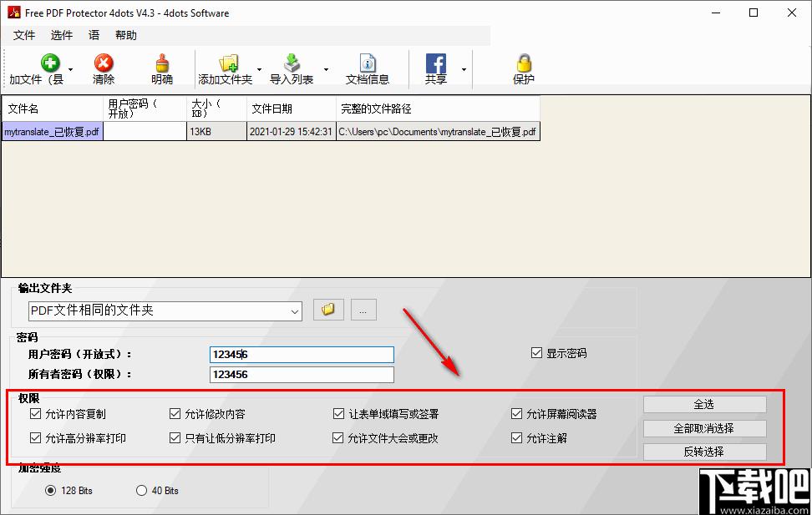Select 128 Bits encryption radio button

coord(50,490)
